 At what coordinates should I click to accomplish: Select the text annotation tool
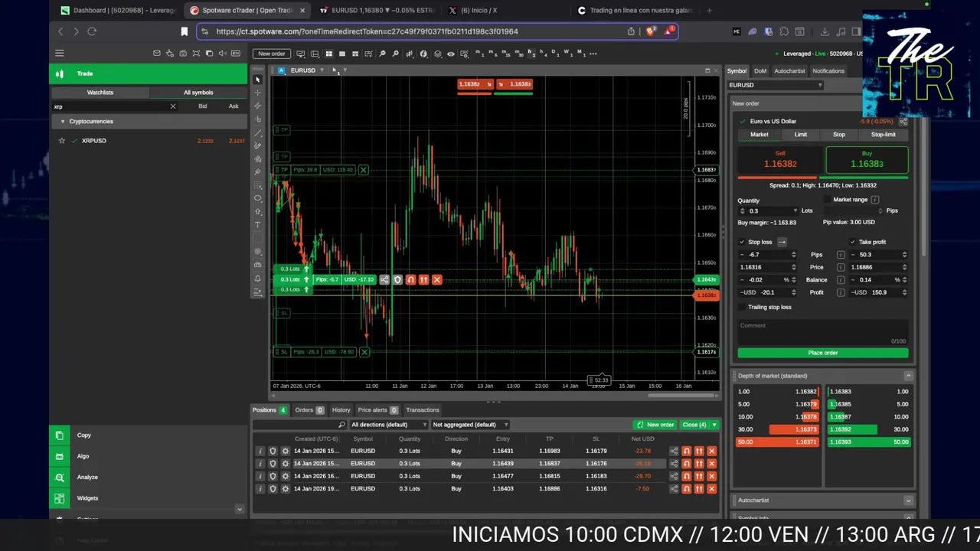click(258, 225)
